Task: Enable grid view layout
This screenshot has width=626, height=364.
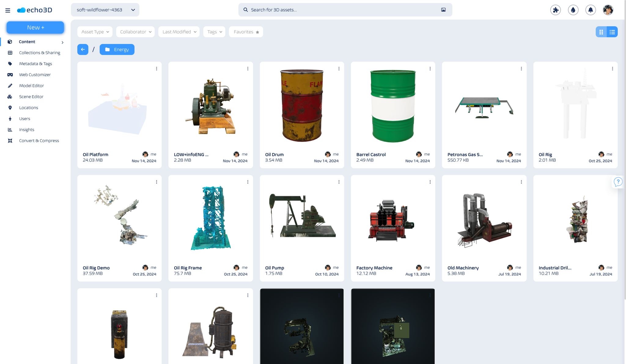Action: 601,31
